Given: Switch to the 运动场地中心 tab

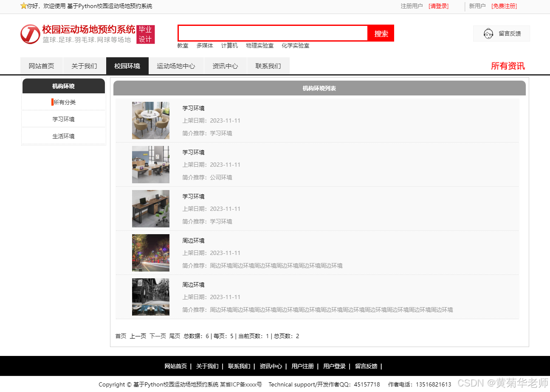Looking at the screenshot, I should point(176,66).
